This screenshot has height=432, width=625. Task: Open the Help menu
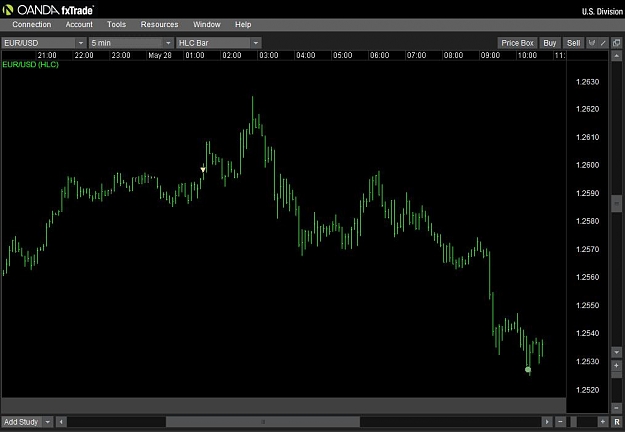(x=243, y=24)
